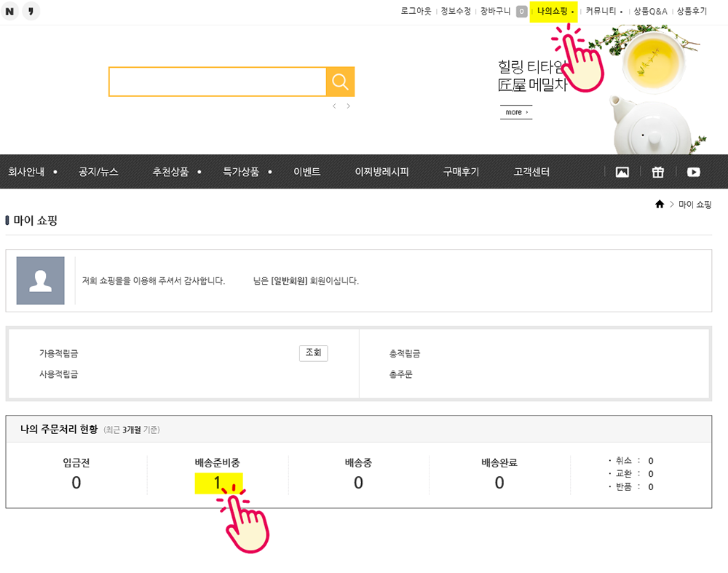This screenshot has width=728, height=573.
Task: Click the 조회 button for 가용적립금
Action: tap(313, 353)
